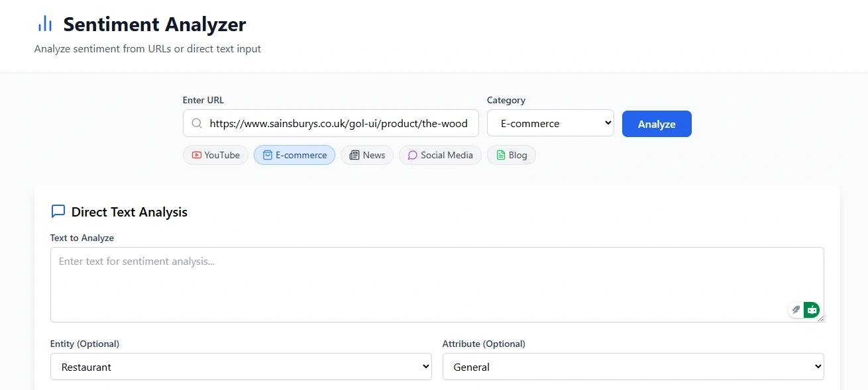This screenshot has width=868, height=390.
Task: Click the green robot icon in text area
Action: click(x=812, y=309)
